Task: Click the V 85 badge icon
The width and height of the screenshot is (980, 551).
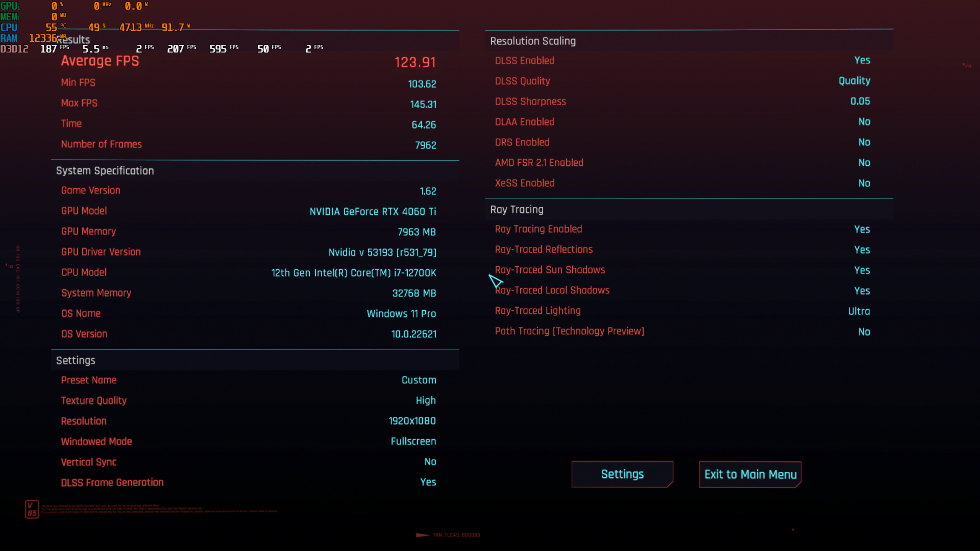Action: pos(32,509)
